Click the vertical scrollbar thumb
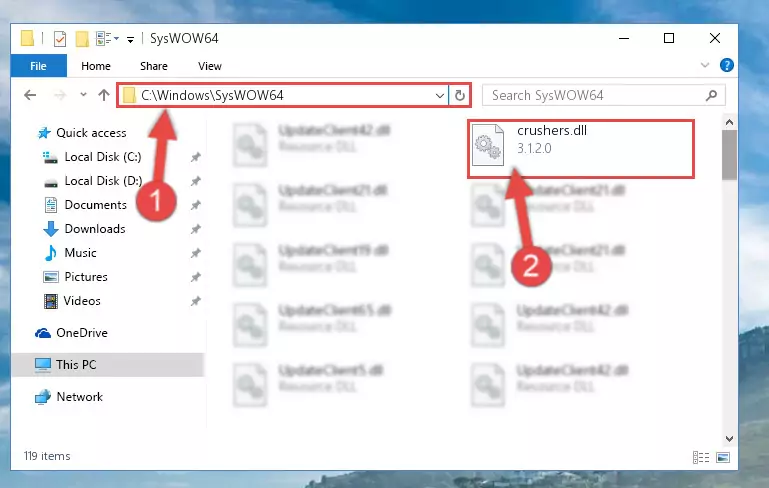The image size is (769, 488). [x=729, y=155]
